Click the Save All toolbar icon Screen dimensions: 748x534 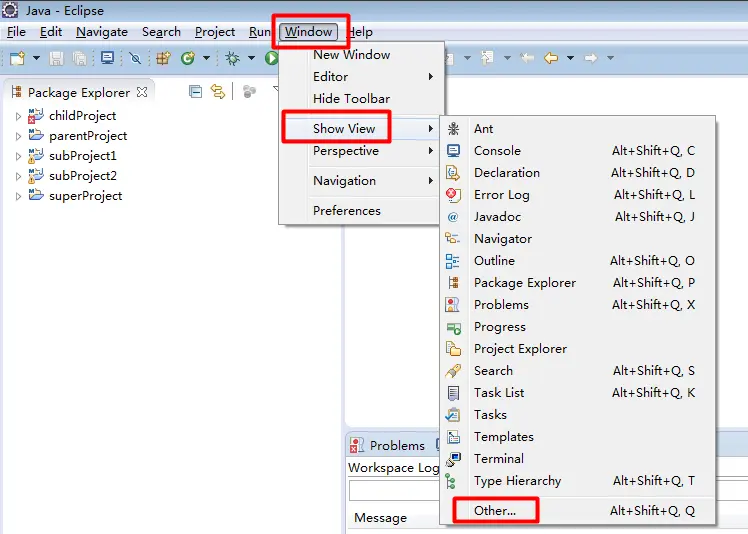[79, 58]
